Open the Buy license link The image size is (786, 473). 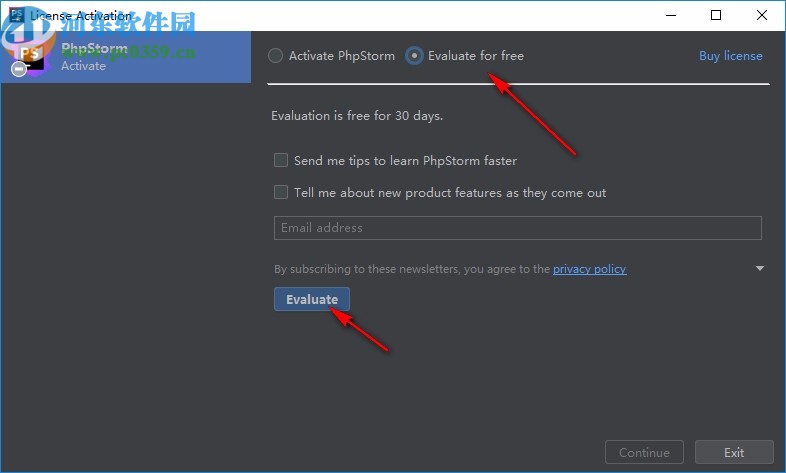click(x=730, y=56)
